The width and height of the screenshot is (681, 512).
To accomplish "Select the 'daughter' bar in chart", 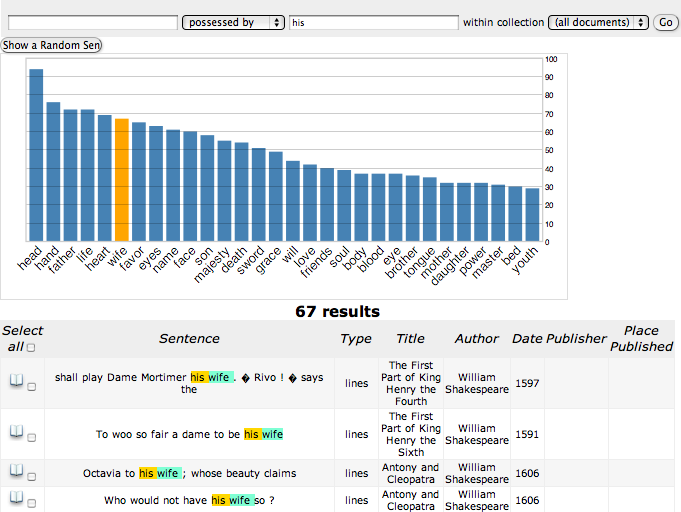I will (x=464, y=212).
